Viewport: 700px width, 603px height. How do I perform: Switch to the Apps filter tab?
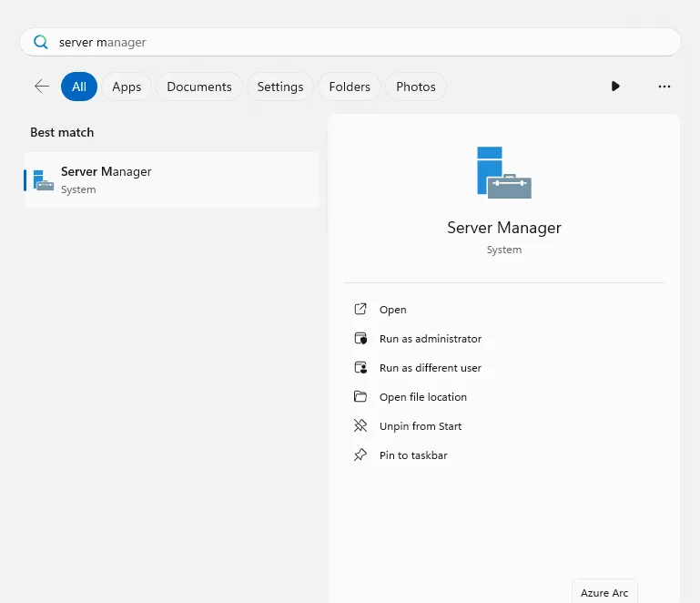pos(127,87)
